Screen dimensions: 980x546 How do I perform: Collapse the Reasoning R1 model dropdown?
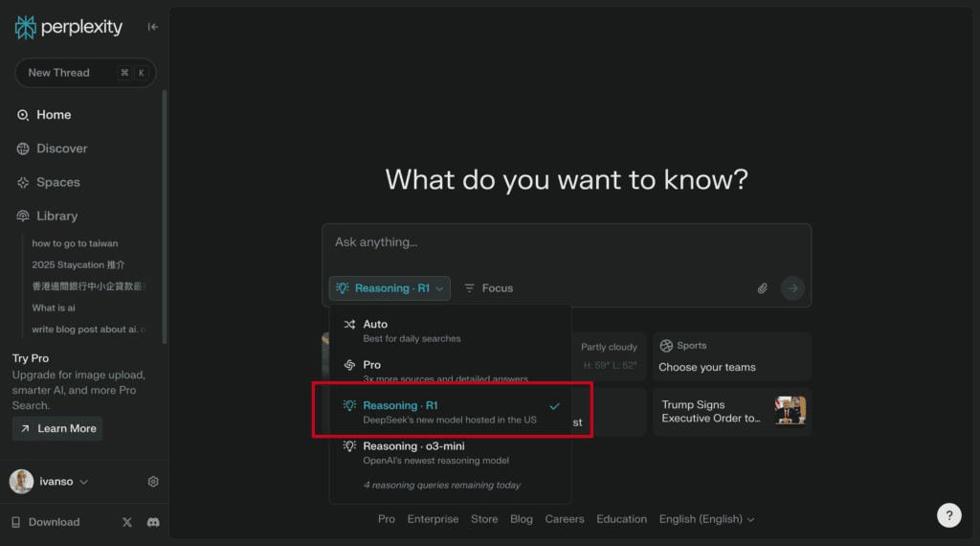[390, 288]
